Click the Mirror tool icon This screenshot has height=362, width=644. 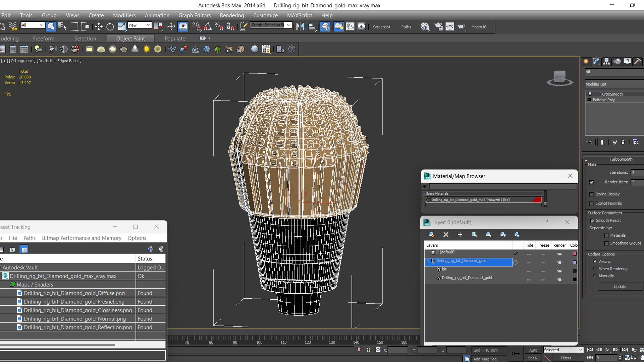pos(300,26)
